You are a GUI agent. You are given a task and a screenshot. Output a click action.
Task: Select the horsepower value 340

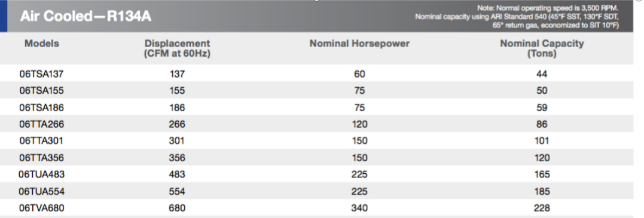pos(359,208)
